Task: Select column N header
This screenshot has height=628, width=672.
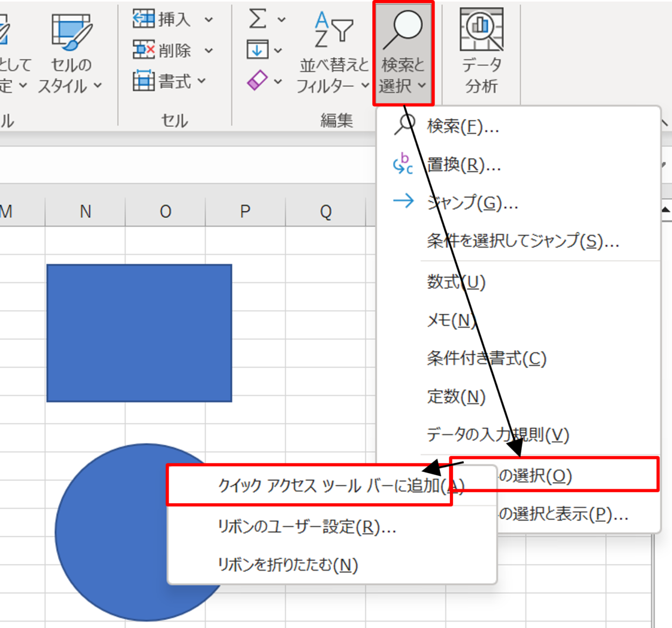Action: [85, 211]
